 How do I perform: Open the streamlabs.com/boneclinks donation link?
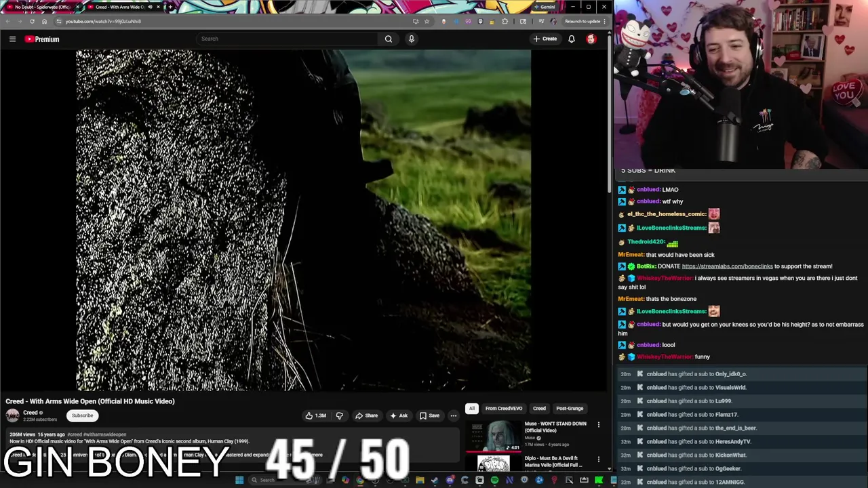[727, 266]
